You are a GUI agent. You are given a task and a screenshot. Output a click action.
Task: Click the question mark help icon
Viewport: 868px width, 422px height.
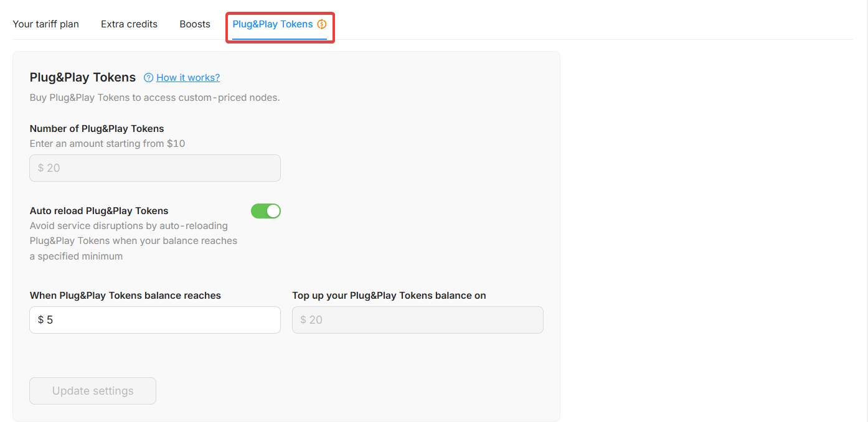pos(148,78)
